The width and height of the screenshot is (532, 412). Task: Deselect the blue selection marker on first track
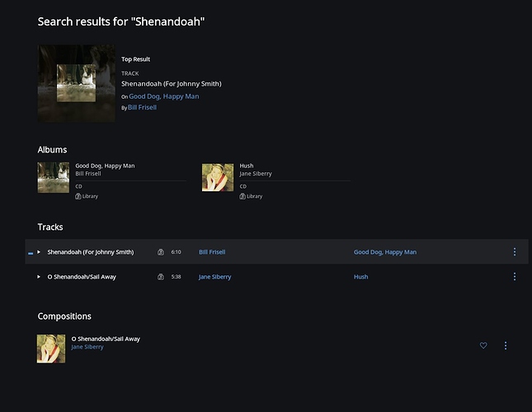(31, 253)
